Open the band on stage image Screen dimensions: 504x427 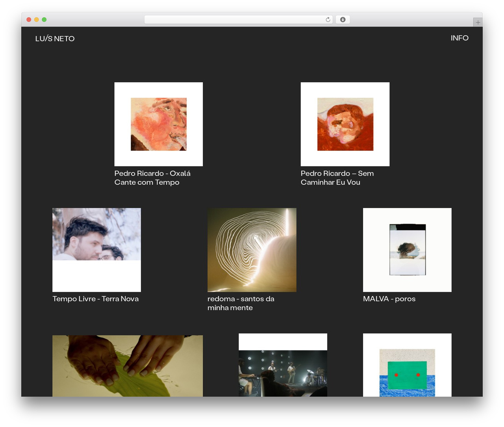point(283,365)
